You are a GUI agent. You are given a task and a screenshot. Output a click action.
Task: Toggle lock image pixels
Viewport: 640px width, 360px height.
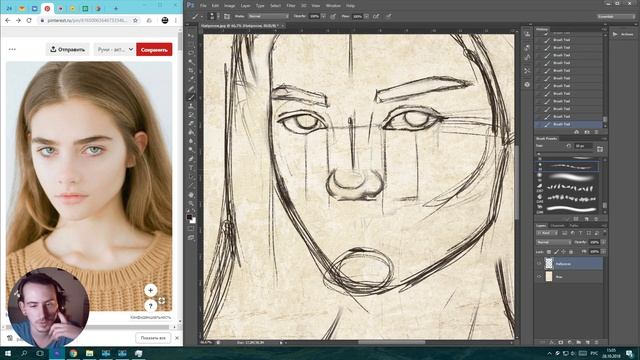(556, 252)
